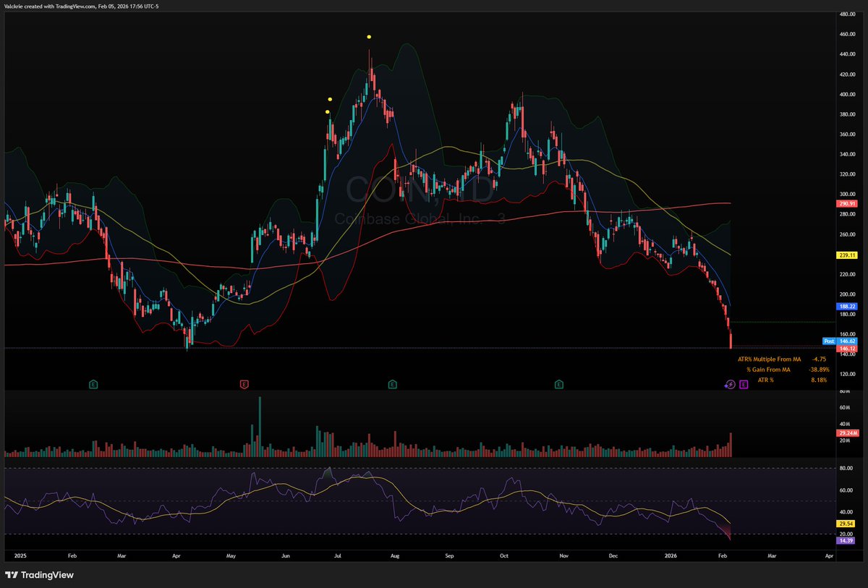Click the purple 14.39 RSI value label
The width and height of the screenshot is (868, 588).
point(846,540)
